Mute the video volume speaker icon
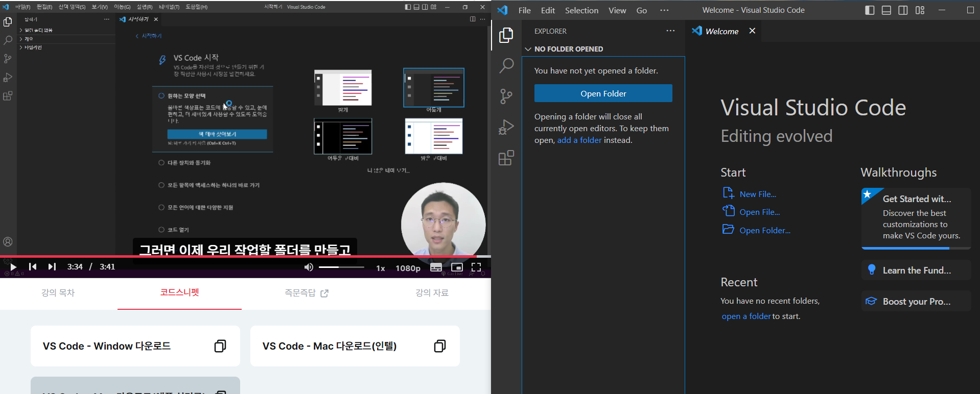Image resolution: width=980 pixels, height=394 pixels. coord(309,267)
